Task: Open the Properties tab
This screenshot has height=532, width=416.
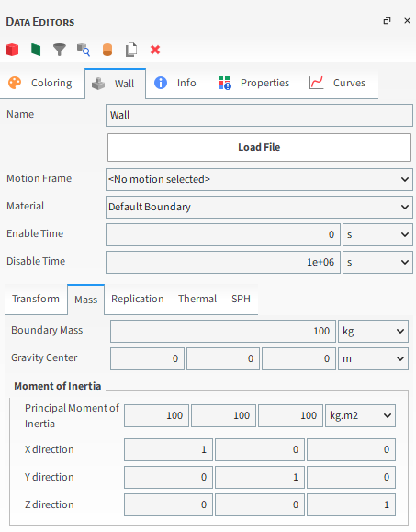Action: click(x=253, y=83)
